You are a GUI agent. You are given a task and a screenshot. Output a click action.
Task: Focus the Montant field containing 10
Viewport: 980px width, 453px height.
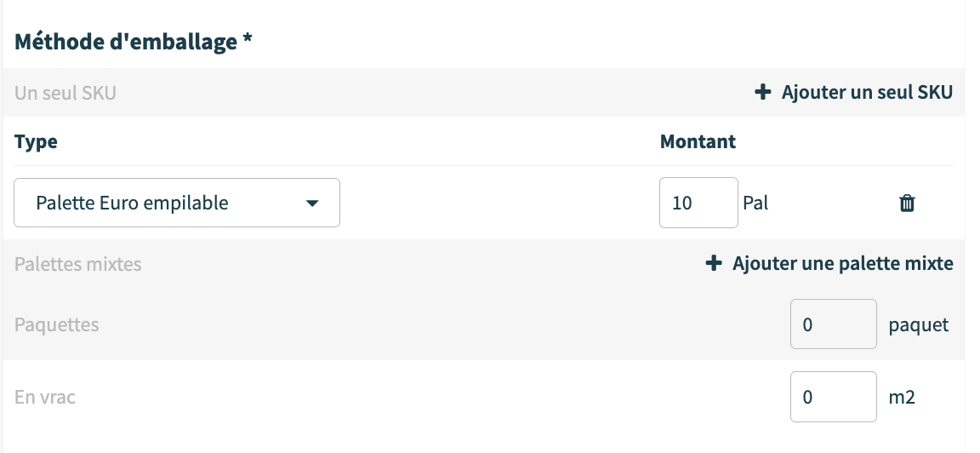point(698,203)
